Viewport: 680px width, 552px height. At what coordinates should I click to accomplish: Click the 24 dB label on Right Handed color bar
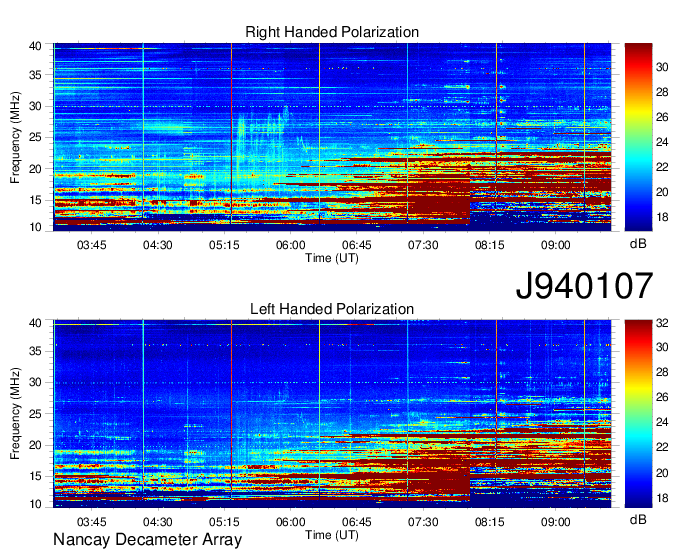click(662, 142)
